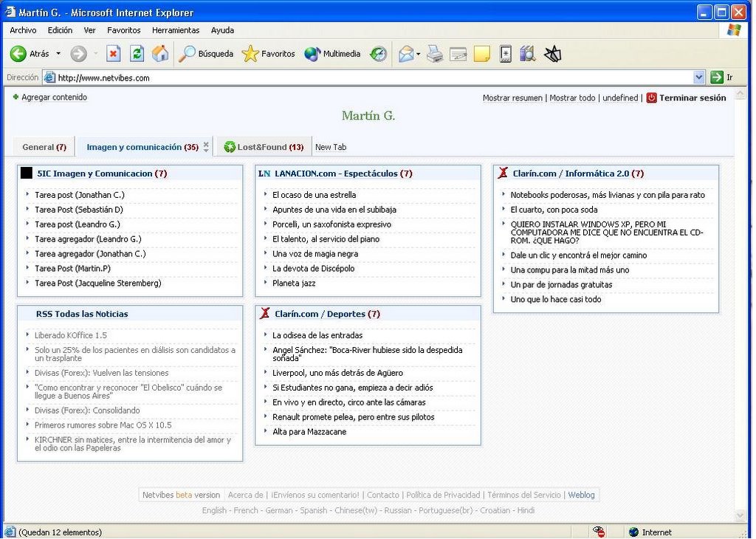Open the Imagen y comunicación tab options arrow
This screenshot has height=539, width=756.
206,151
